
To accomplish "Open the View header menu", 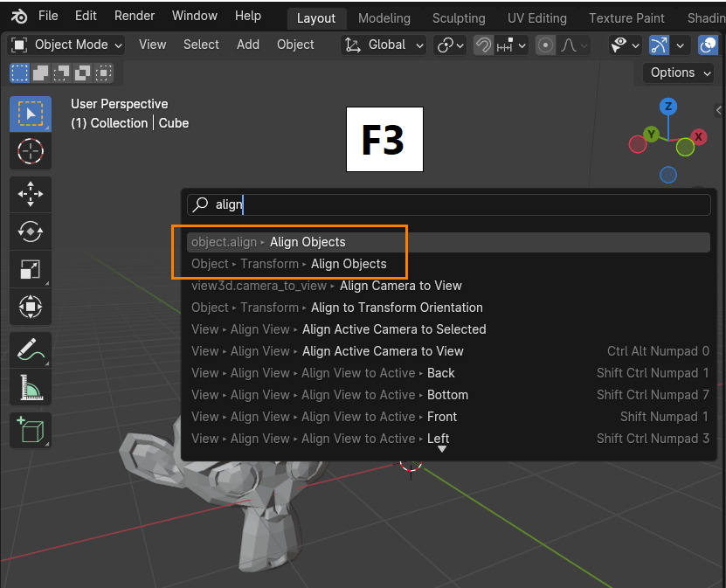I will [x=152, y=45].
